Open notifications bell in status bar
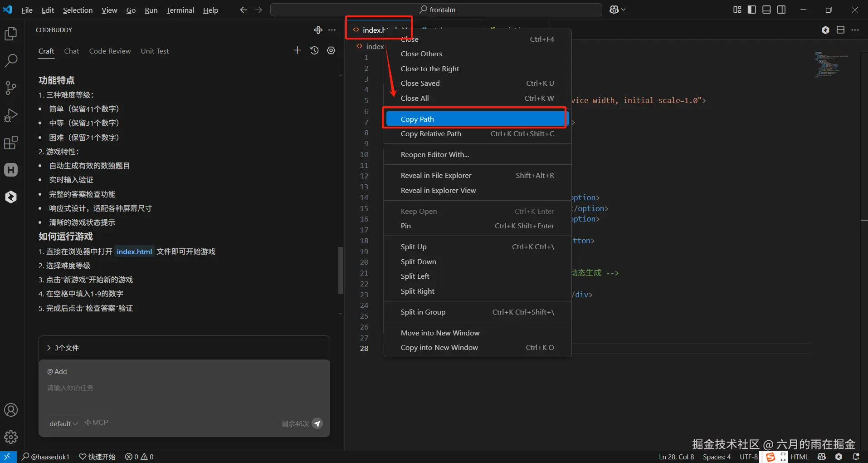The width and height of the screenshot is (868, 463). (856, 457)
